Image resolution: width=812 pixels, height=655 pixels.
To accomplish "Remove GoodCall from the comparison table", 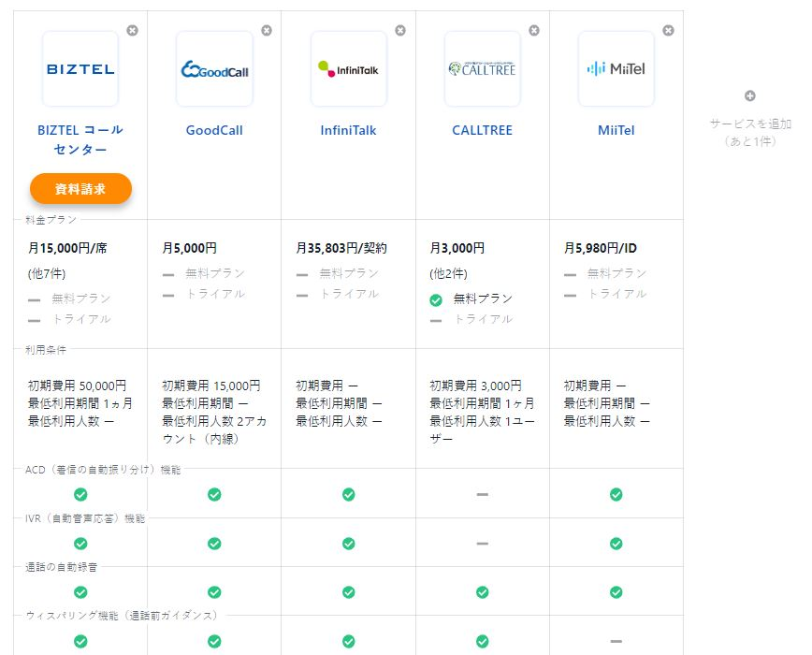I will pos(267,31).
